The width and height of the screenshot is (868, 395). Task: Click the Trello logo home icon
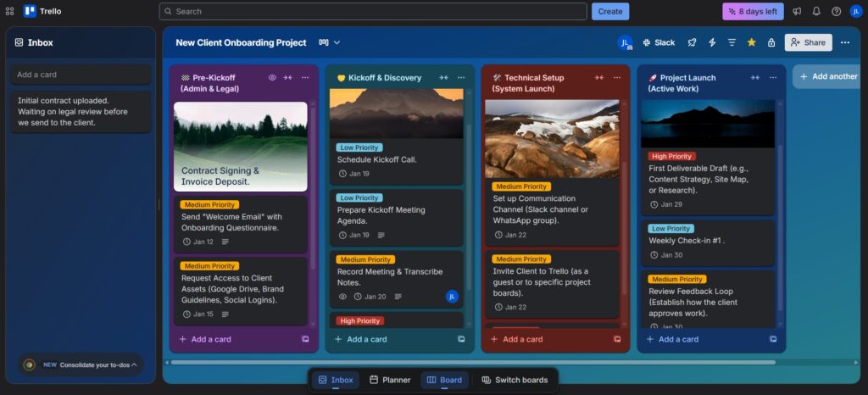(42, 11)
